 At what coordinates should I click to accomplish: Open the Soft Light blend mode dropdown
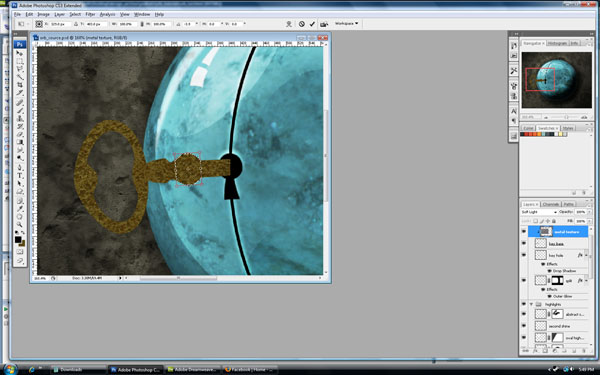(539, 212)
